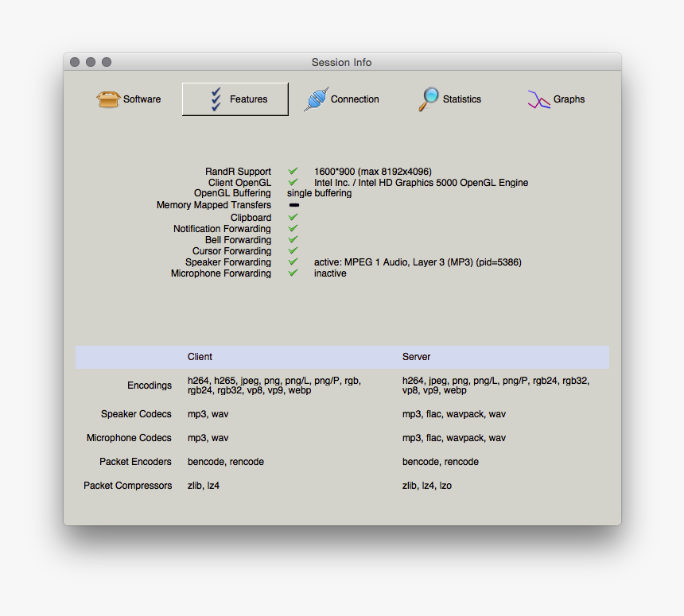
Task: Click the client Encodings list entry
Action: pos(274,385)
